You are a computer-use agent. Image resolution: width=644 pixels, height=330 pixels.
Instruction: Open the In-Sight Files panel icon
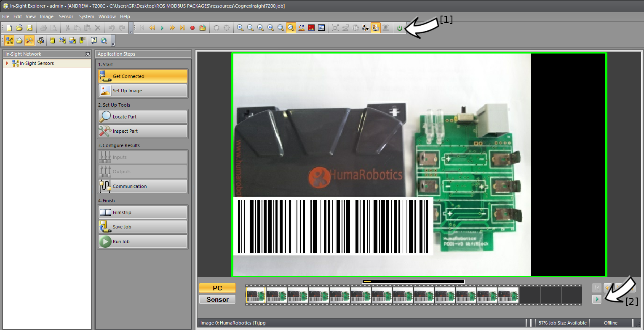click(19, 40)
